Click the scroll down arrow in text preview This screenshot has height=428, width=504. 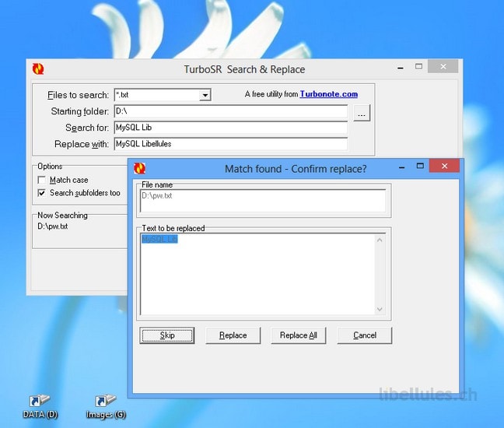(x=380, y=309)
